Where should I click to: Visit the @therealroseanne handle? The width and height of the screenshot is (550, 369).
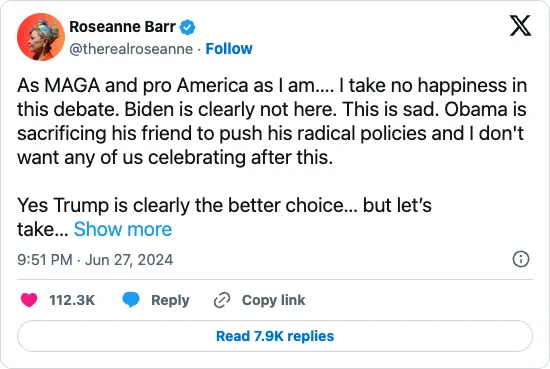tap(131, 49)
